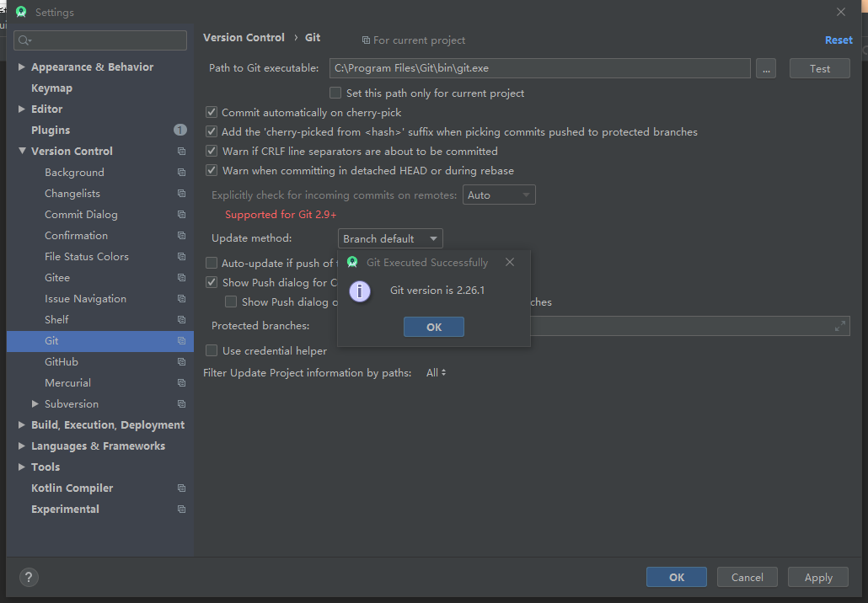
Task: Enable Use credential helper
Action: [x=212, y=350]
